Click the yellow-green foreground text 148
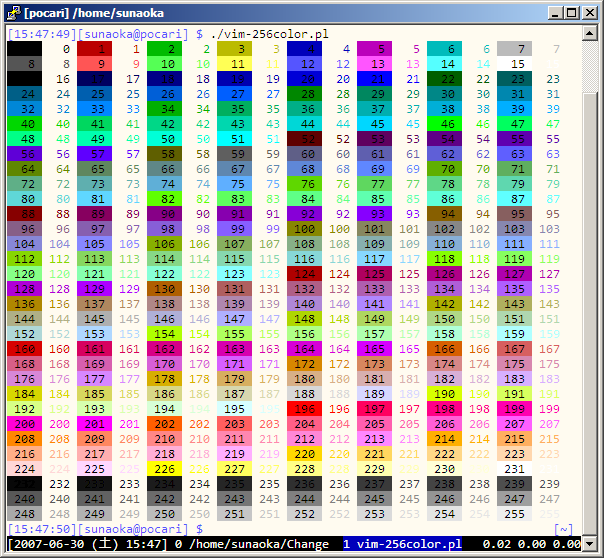604x558 pixels. pyautogui.click(x=339, y=319)
